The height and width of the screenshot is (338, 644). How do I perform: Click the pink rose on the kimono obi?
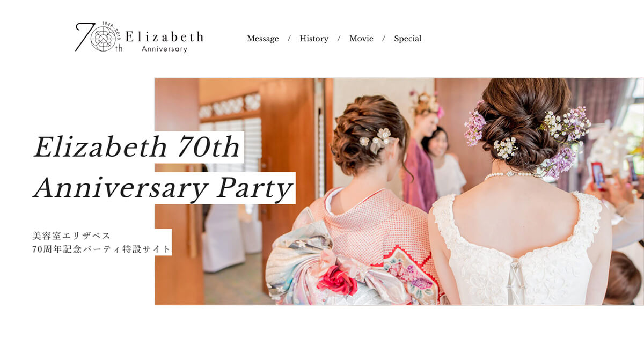point(337,281)
